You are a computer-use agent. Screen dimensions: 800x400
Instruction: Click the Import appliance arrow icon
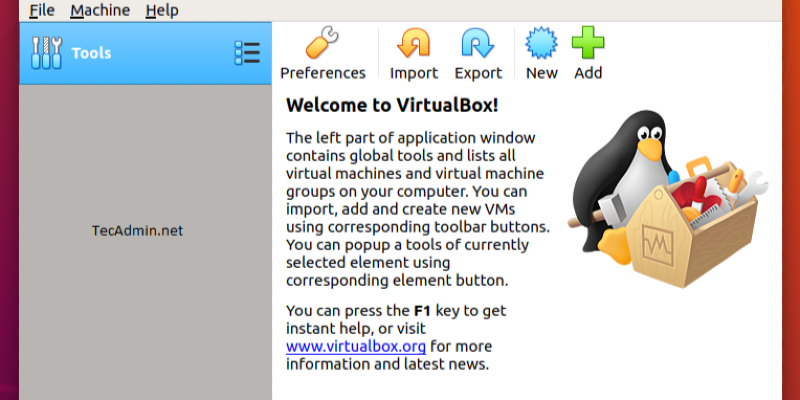tap(413, 43)
